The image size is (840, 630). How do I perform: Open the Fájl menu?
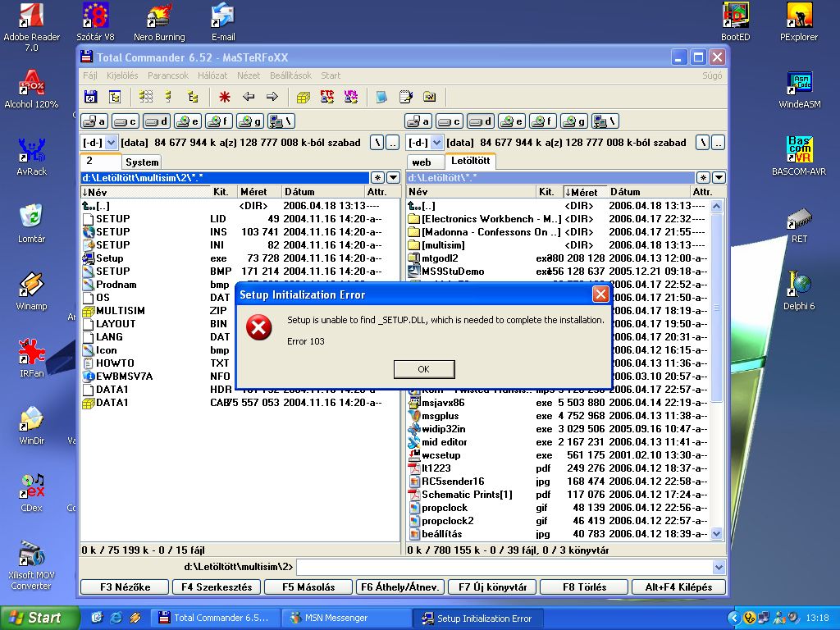point(90,76)
